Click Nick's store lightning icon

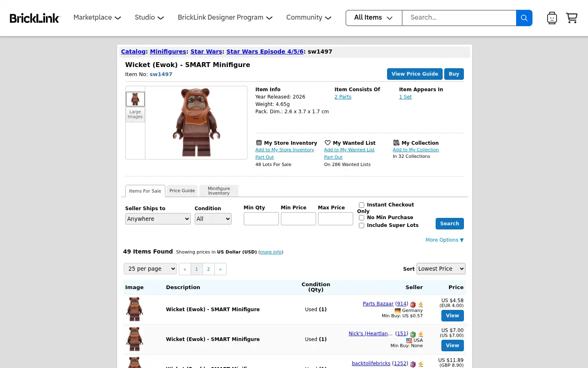point(421,334)
